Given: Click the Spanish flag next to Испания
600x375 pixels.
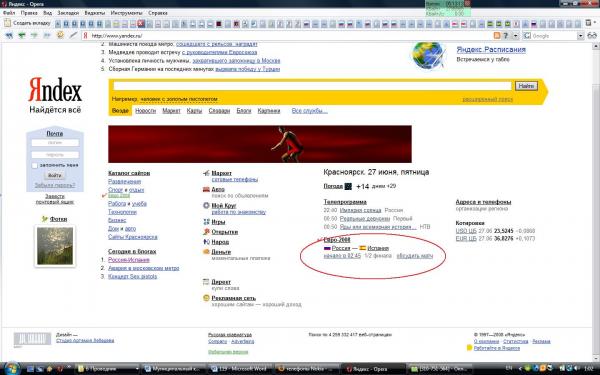Looking at the screenshot, I should point(362,248).
